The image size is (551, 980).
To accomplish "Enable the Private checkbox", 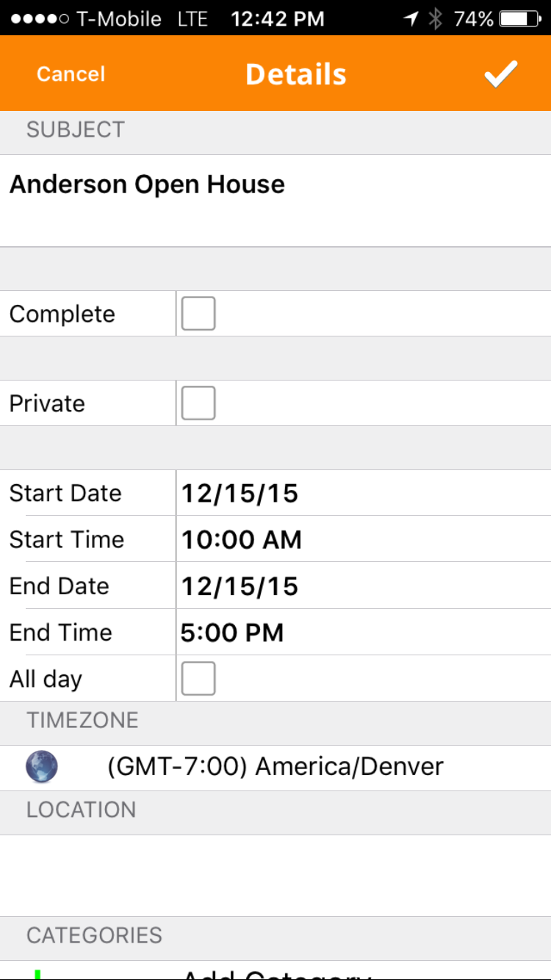I will point(198,403).
